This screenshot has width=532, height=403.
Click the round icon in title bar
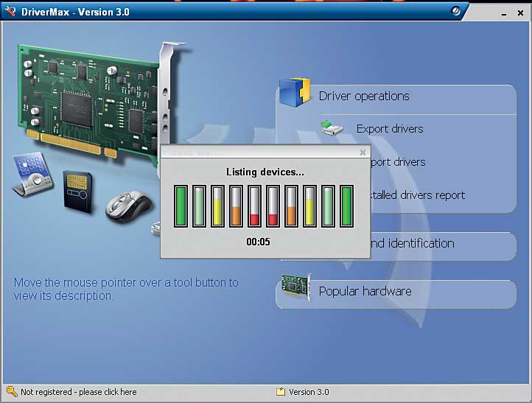pyautogui.click(x=455, y=11)
